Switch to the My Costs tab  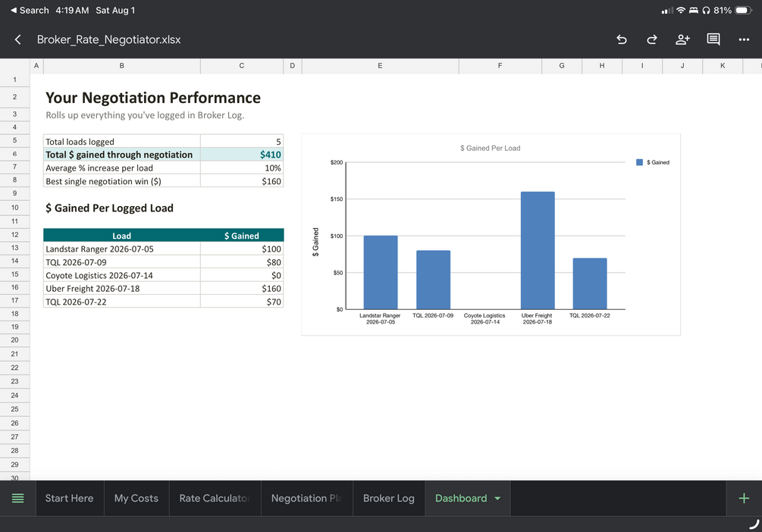[x=136, y=498]
